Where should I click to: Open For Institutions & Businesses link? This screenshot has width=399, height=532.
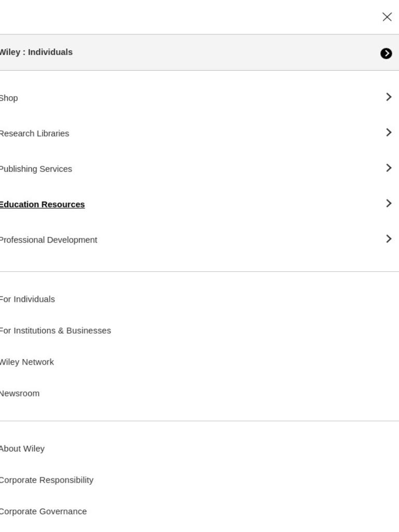click(55, 330)
